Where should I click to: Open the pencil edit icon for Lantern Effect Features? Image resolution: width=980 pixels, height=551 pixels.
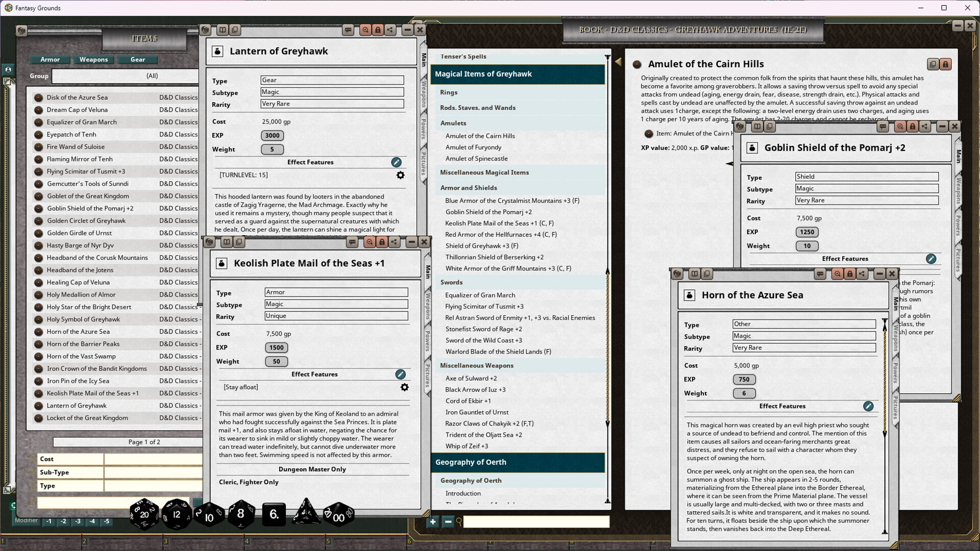(397, 162)
